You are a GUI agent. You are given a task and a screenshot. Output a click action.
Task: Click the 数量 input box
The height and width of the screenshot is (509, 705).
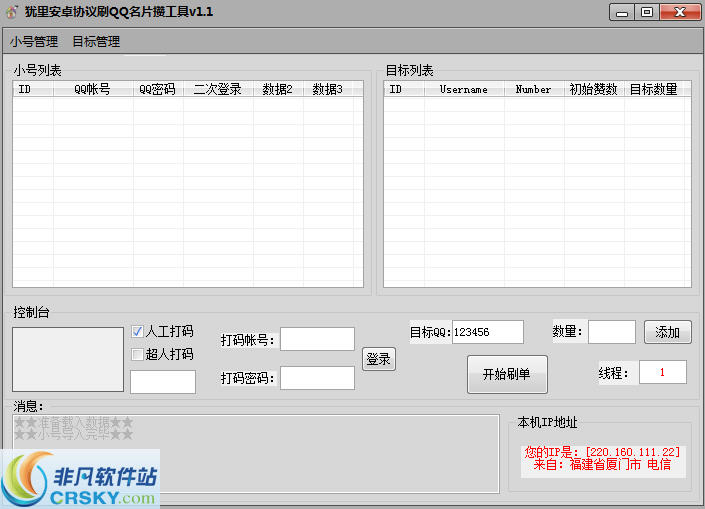point(611,332)
